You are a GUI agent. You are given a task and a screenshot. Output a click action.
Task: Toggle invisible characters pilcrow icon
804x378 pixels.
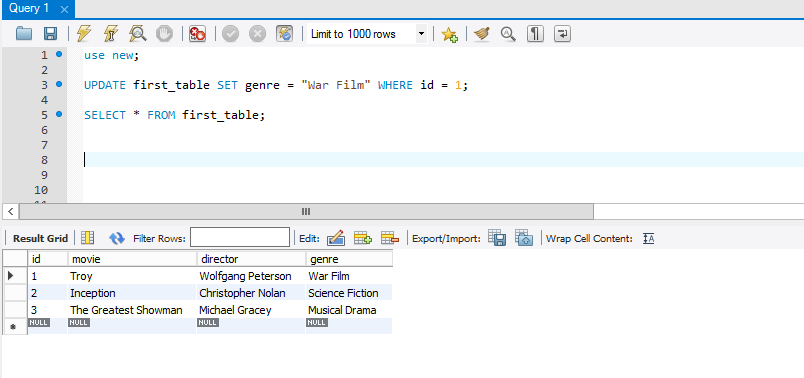pyautogui.click(x=535, y=34)
